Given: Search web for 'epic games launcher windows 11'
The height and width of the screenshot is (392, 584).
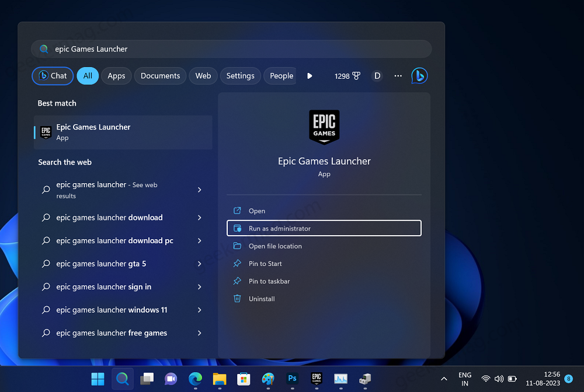Looking at the screenshot, I should point(123,310).
